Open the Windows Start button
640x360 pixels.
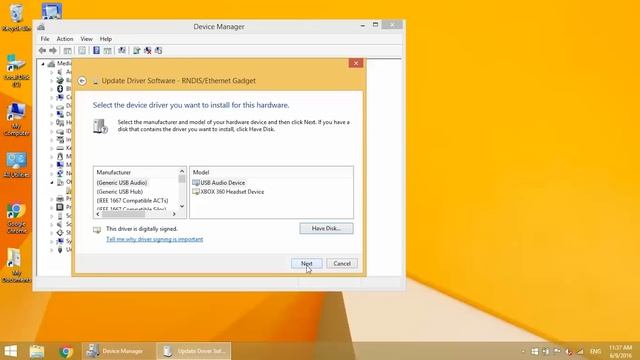point(11,351)
